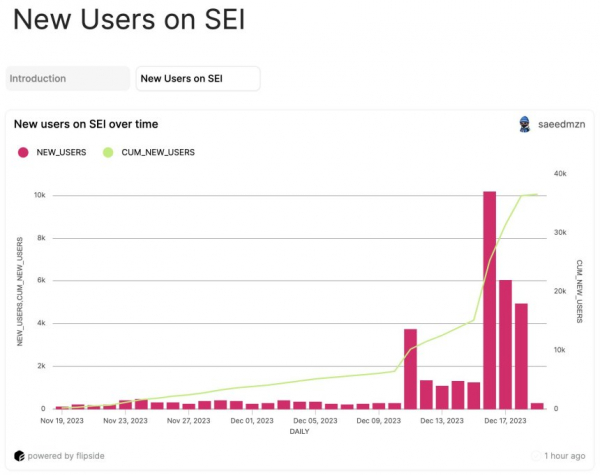Click the green CUM_NEW_USERS color dot
This screenshot has height=475, width=600.
point(108,152)
